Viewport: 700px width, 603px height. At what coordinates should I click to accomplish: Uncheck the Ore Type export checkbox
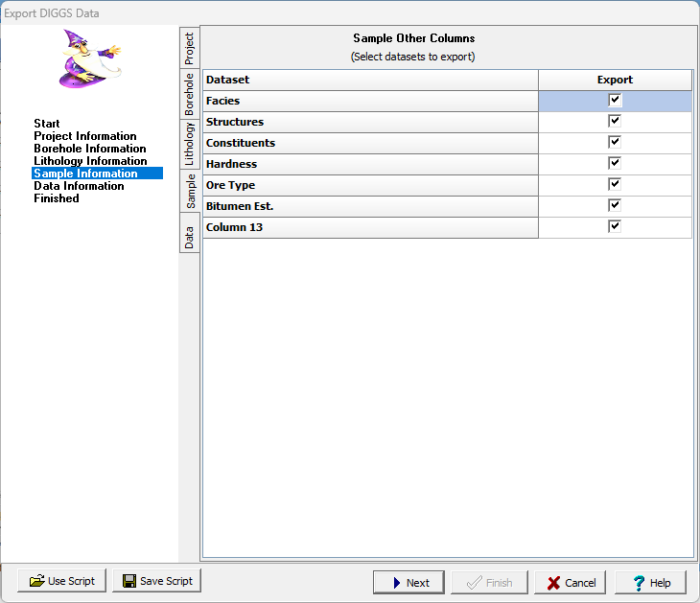click(615, 185)
